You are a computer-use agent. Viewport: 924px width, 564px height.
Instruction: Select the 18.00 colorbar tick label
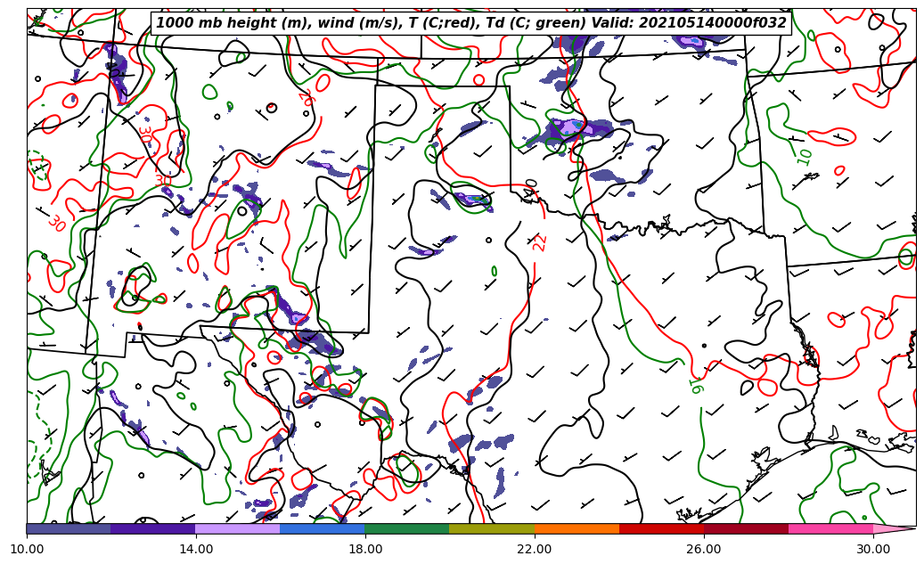(x=365, y=549)
